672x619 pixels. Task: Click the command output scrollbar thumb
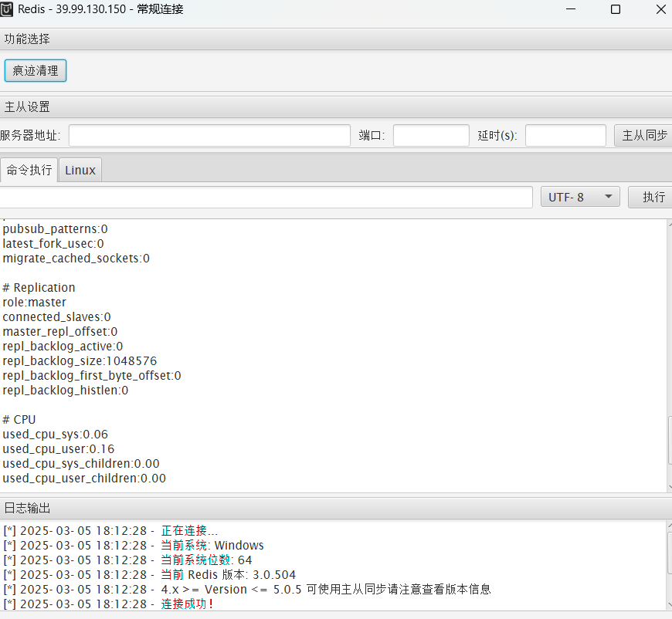pos(669,441)
